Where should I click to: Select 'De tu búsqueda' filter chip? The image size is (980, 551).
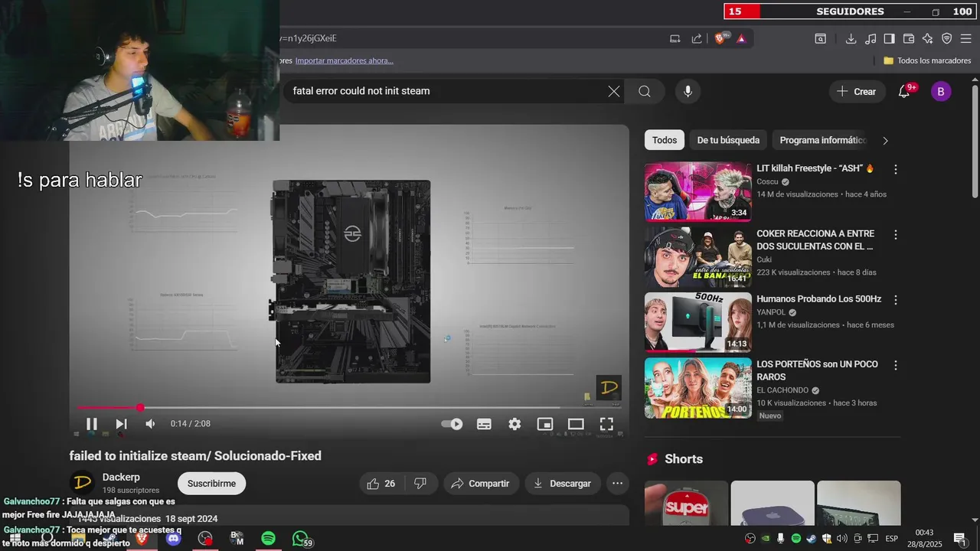click(728, 140)
